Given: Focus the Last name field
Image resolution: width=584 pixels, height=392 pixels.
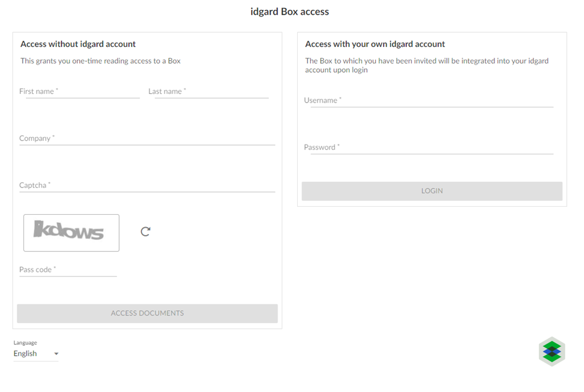Looking at the screenshot, I should click(x=208, y=91).
